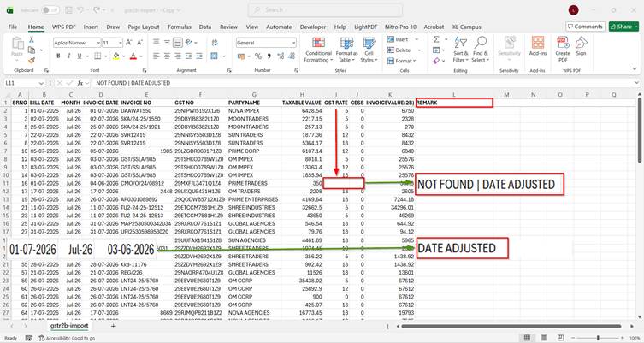Screen dimensions: 644x343
Task: Click the Sign icon
Action: click(x=582, y=46)
